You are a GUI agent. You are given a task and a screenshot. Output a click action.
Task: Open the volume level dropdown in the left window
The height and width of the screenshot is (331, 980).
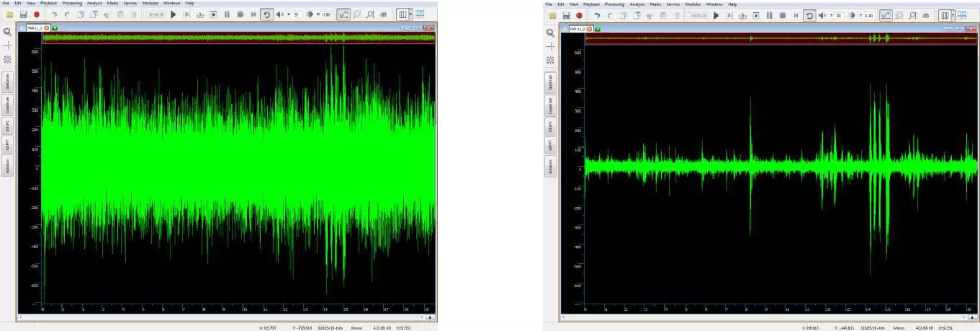(x=289, y=14)
